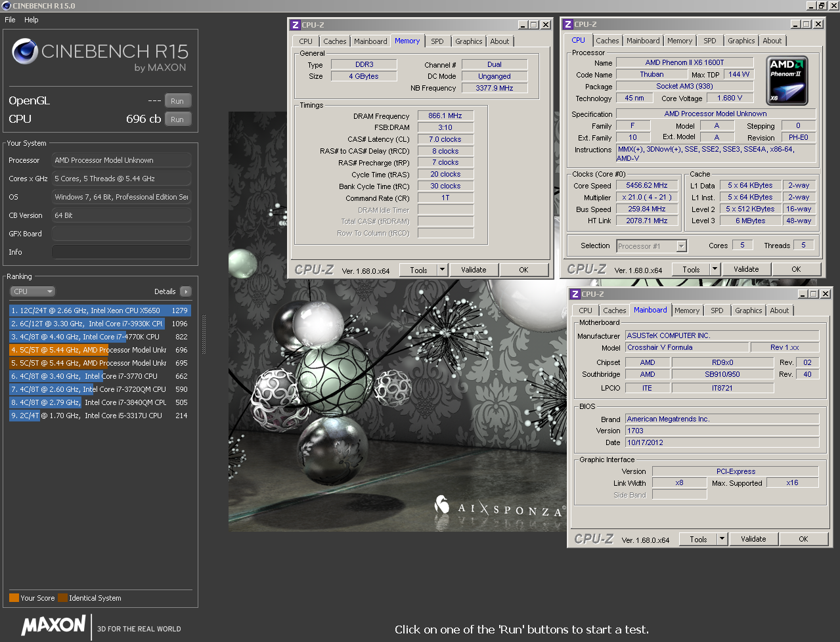Image resolution: width=840 pixels, height=642 pixels.
Task: Switch to CPU tab in Memory CPU-Z window
Action: pyautogui.click(x=306, y=41)
